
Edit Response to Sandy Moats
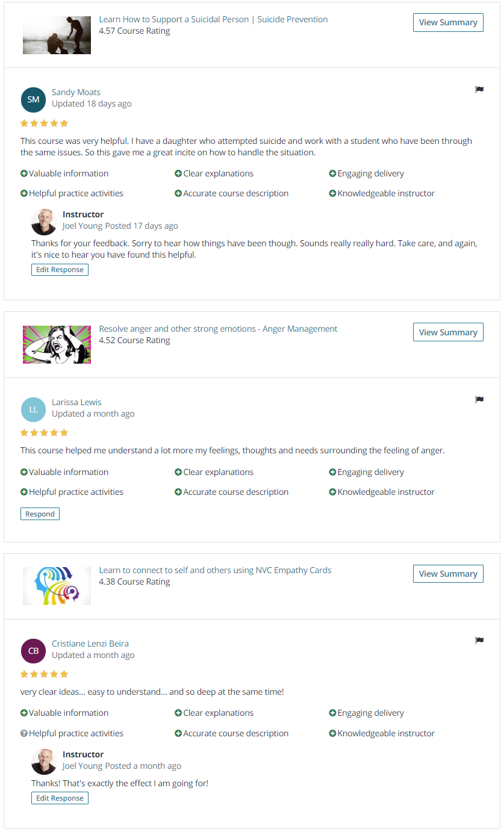[60, 270]
